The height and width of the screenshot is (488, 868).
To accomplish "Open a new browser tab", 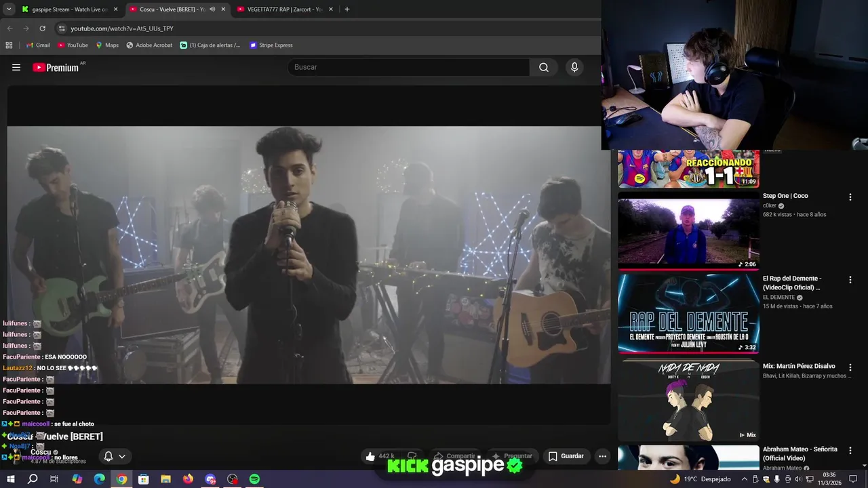I will (347, 9).
